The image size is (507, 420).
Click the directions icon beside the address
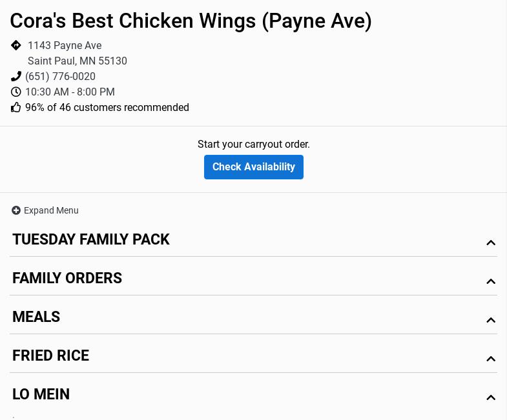tap(16, 45)
